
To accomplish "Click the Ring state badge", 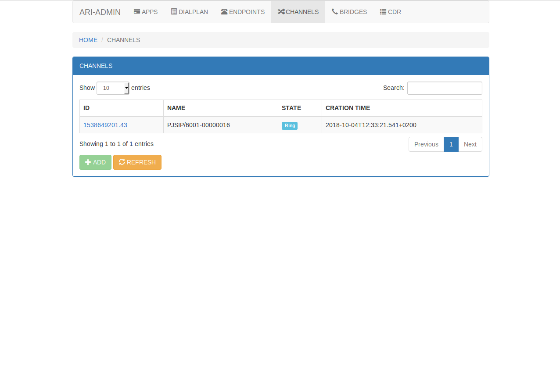I will coord(290,125).
